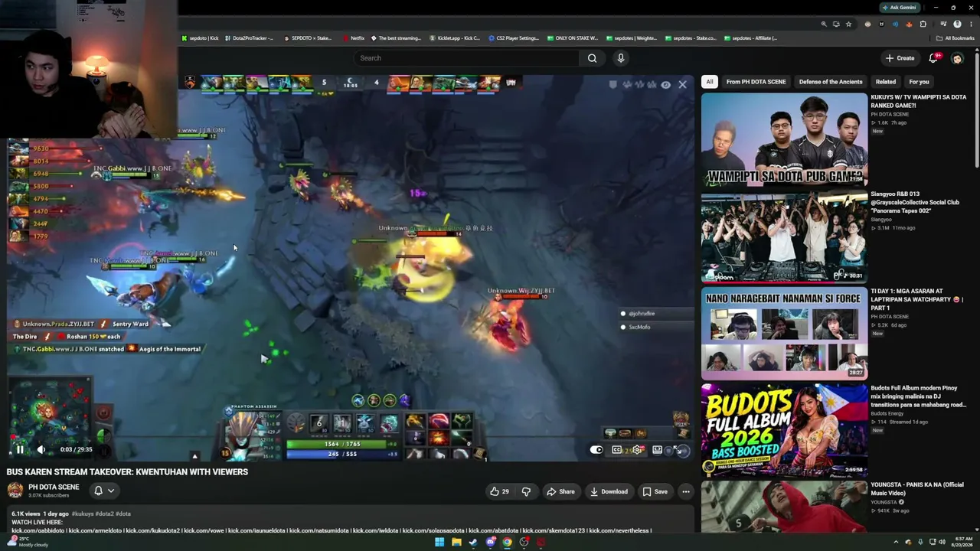Viewport: 980px width, 551px height.
Task: Select the From PH DOTA SCENE chip
Action: tap(756, 82)
